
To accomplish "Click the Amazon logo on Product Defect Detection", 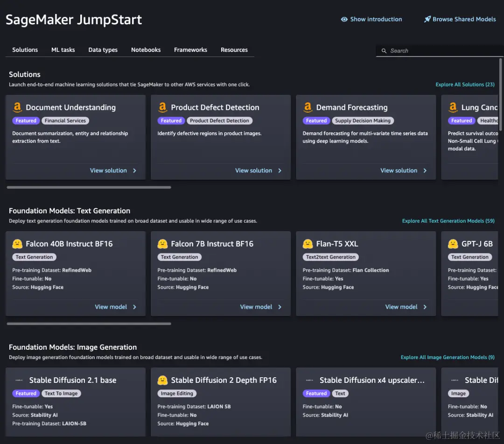I will pyautogui.click(x=163, y=107).
